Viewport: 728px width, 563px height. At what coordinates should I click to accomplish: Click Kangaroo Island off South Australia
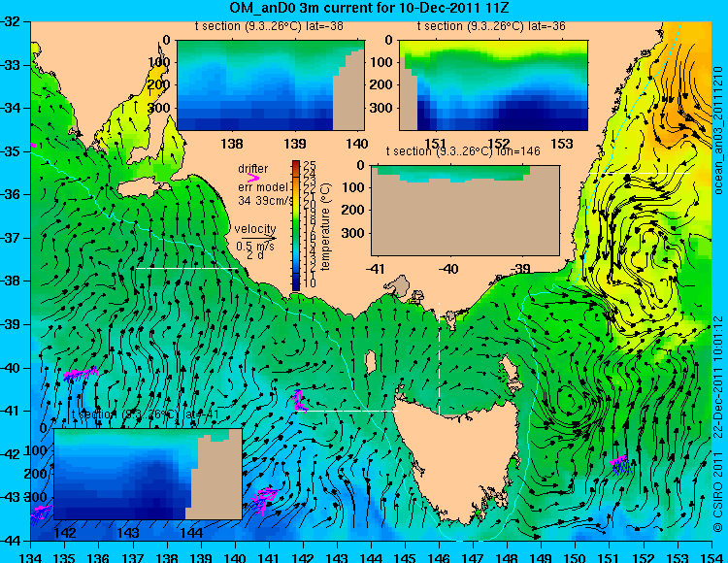click(x=143, y=187)
